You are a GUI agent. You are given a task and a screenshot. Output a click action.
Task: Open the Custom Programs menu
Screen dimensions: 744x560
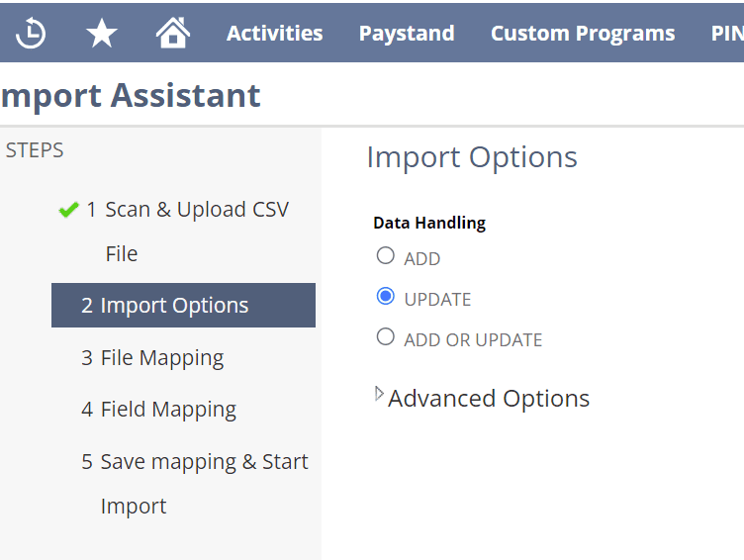583,34
